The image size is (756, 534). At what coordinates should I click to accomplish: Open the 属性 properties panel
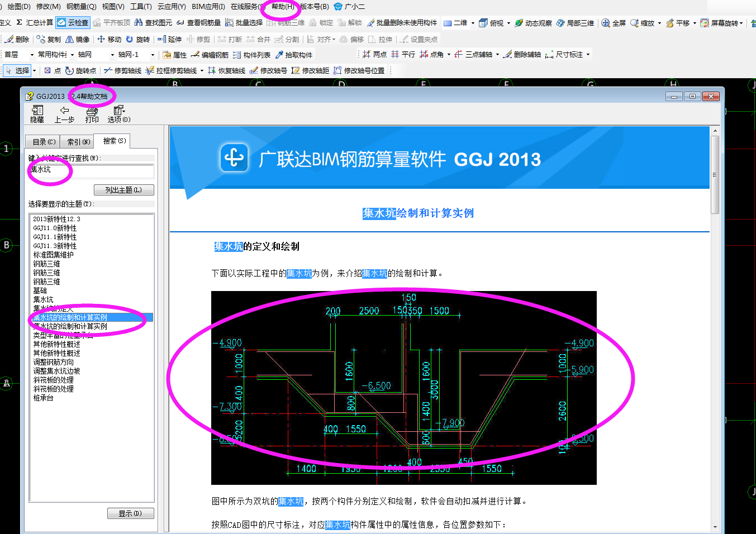click(174, 55)
